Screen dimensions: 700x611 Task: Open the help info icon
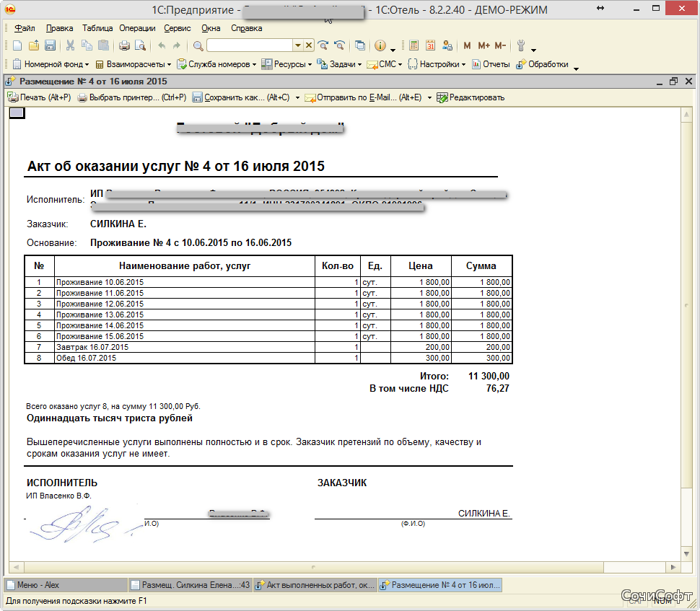click(380, 45)
